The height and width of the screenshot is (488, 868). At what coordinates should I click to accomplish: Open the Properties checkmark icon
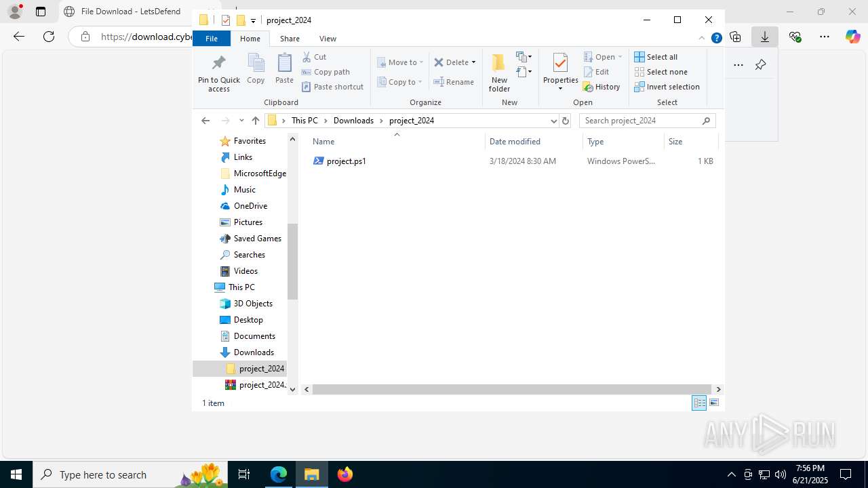pos(560,64)
